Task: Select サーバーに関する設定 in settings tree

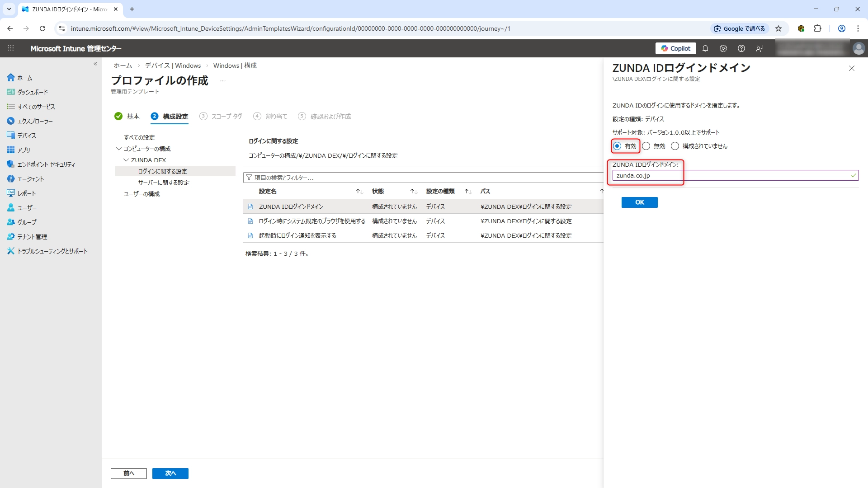Action: click(164, 183)
